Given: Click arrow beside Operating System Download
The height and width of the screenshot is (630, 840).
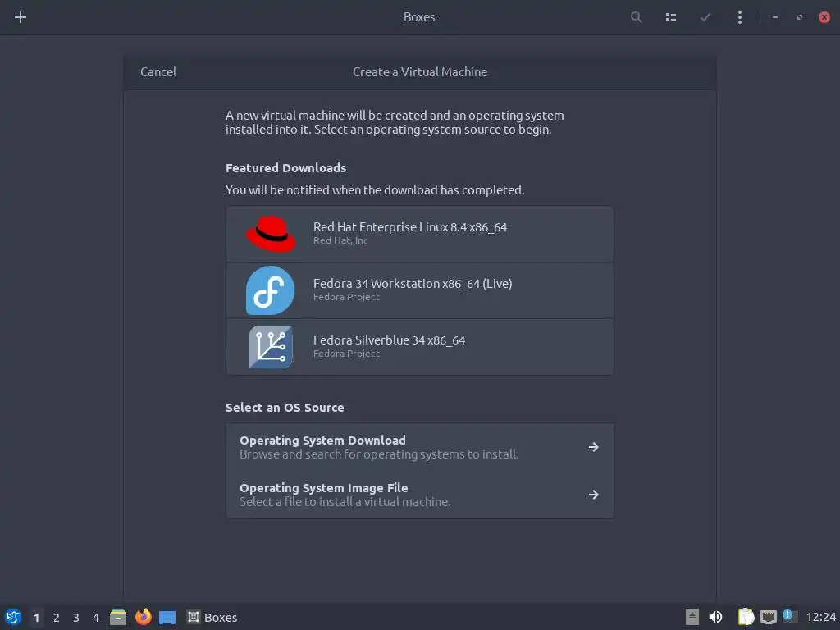Looking at the screenshot, I should tap(593, 447).
